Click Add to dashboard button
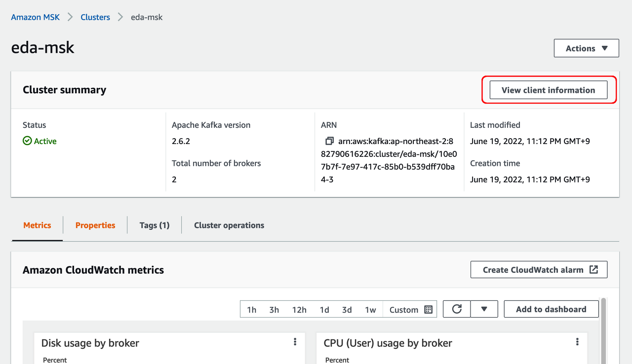Screen dimensions: 632x364 551,309
